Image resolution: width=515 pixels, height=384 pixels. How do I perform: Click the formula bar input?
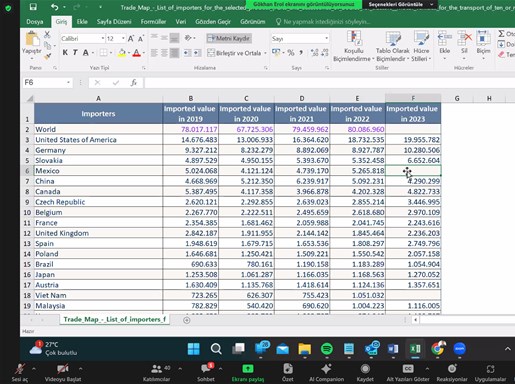click(x=329, y=82)
